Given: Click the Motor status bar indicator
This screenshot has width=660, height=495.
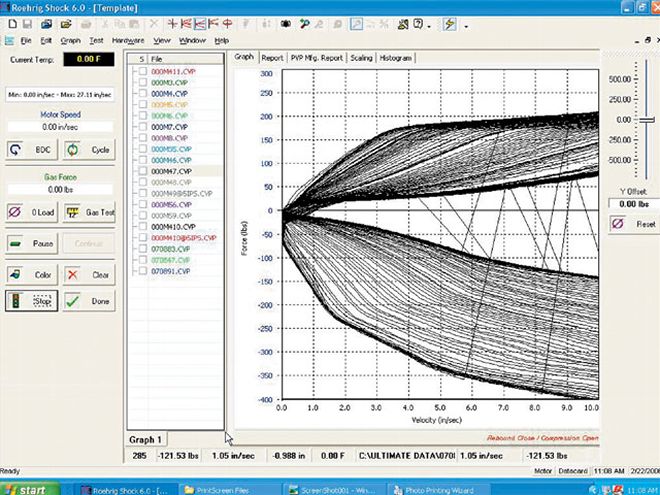Looking at the screenshot, I should pyautogui.click(x=543, y=471).
